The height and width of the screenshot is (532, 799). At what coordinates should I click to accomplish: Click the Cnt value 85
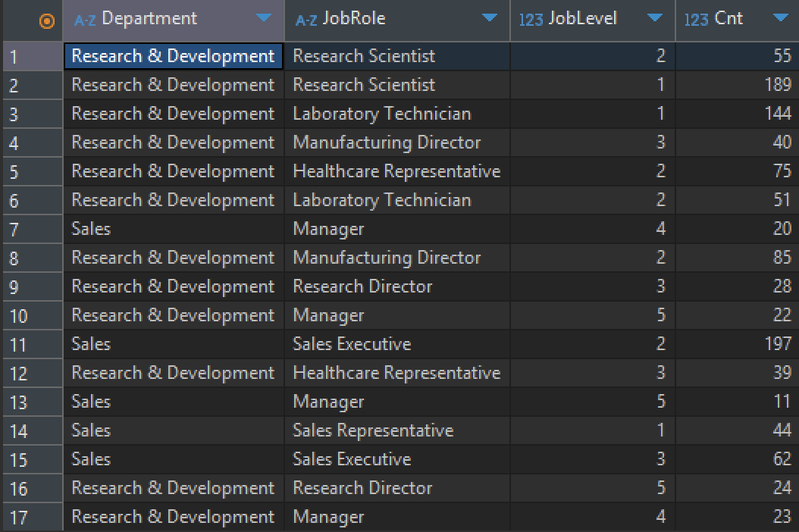click(x=782, y=258)
